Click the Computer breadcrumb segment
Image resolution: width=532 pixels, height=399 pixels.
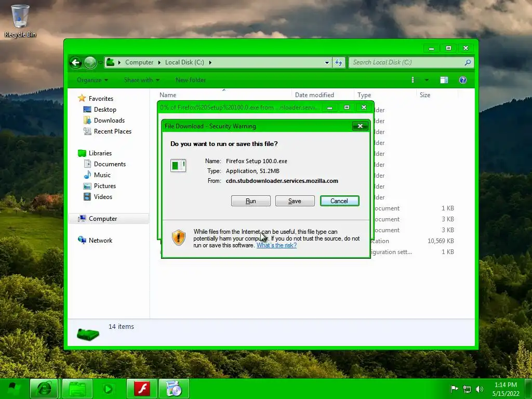tap(139, 62)
